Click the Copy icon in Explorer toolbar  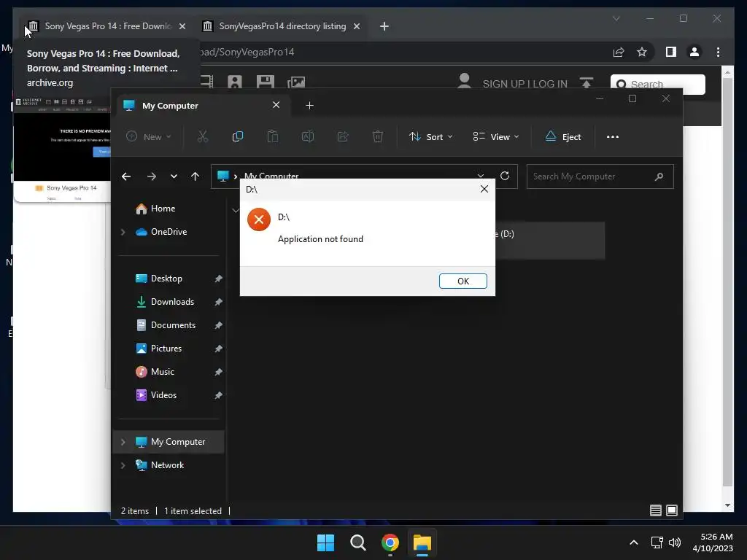point(237,136)
